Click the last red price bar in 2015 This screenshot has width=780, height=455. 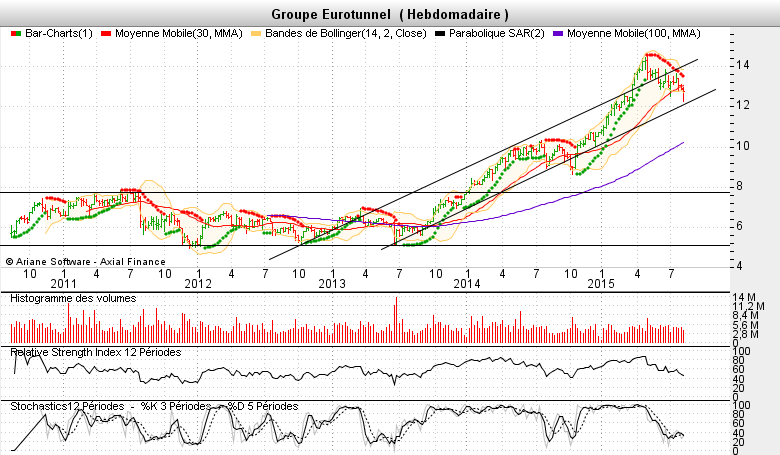tap(683, 95)
